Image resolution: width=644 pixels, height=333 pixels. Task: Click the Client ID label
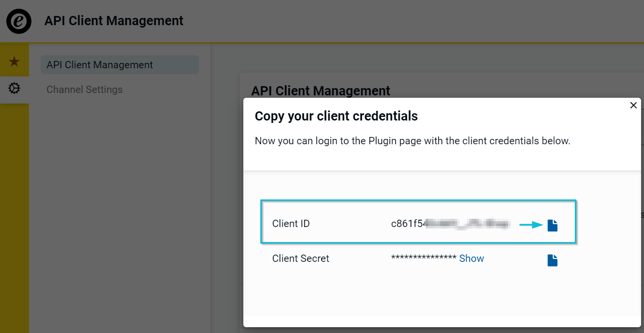[x=291, y=224]
